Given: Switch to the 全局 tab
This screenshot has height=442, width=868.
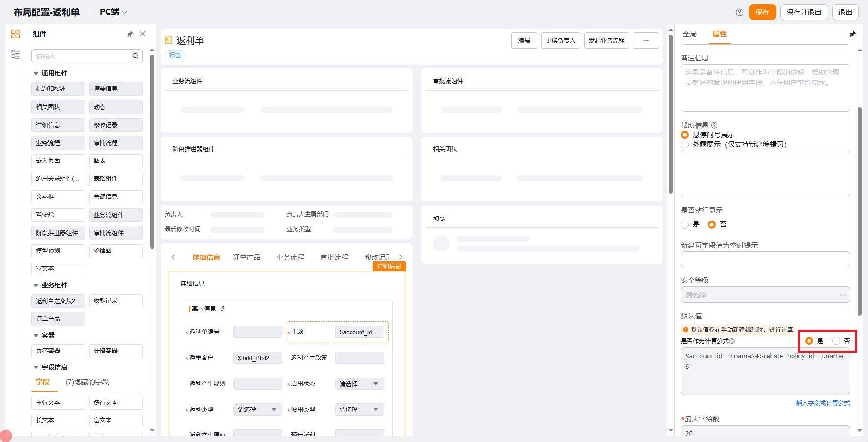Looking at the screenshot, I should pos(689,34).
